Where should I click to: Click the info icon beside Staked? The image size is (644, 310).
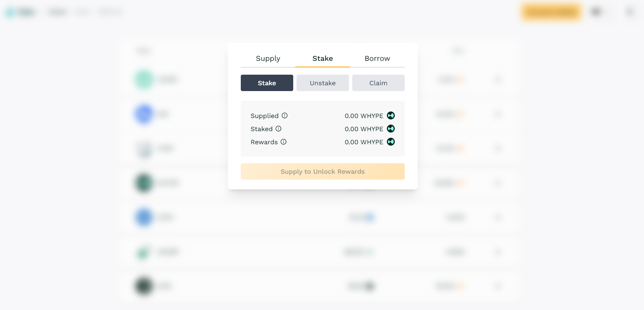279,129
